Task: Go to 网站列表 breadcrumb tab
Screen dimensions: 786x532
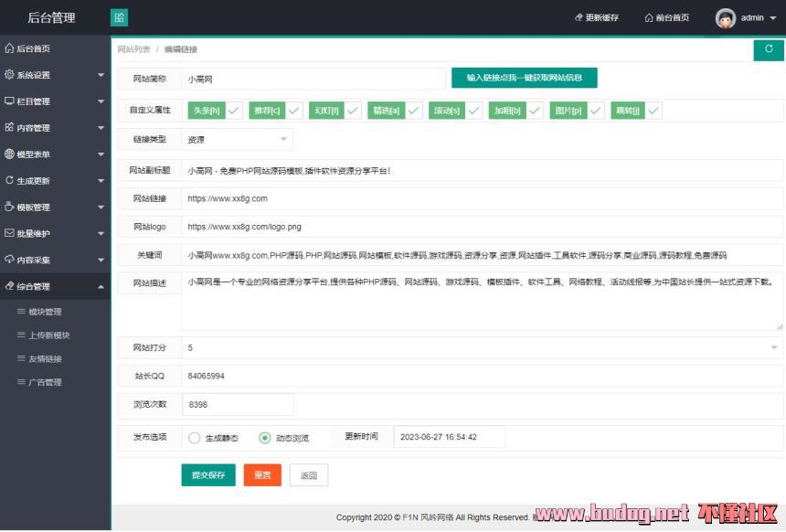Action: (x=133, y=49)
